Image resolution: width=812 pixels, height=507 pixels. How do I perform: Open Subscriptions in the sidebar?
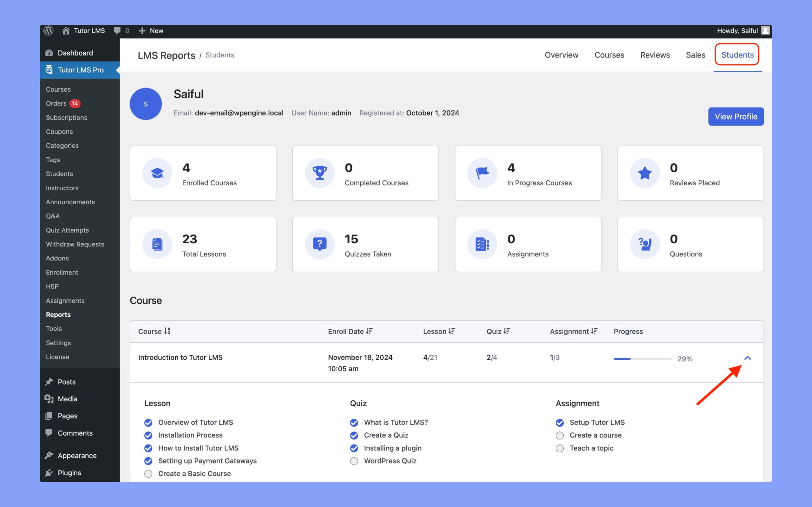point(66,117)
